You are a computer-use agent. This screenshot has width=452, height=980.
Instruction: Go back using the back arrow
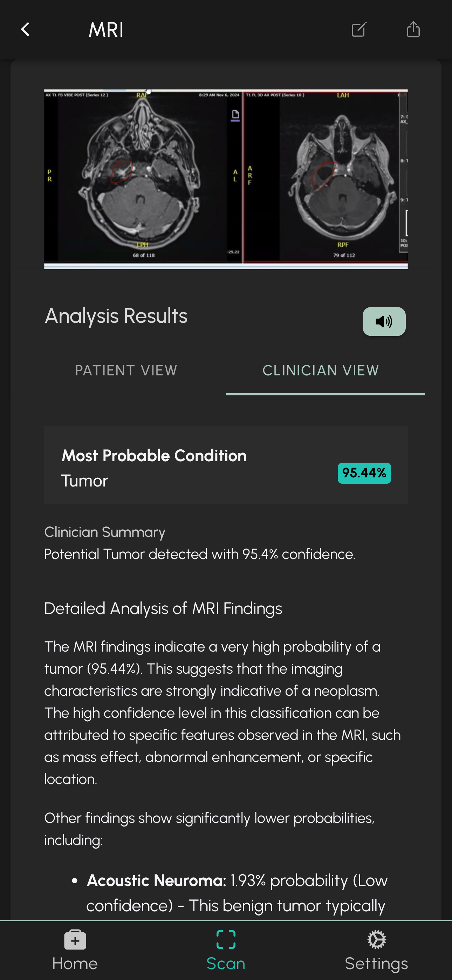25,29
